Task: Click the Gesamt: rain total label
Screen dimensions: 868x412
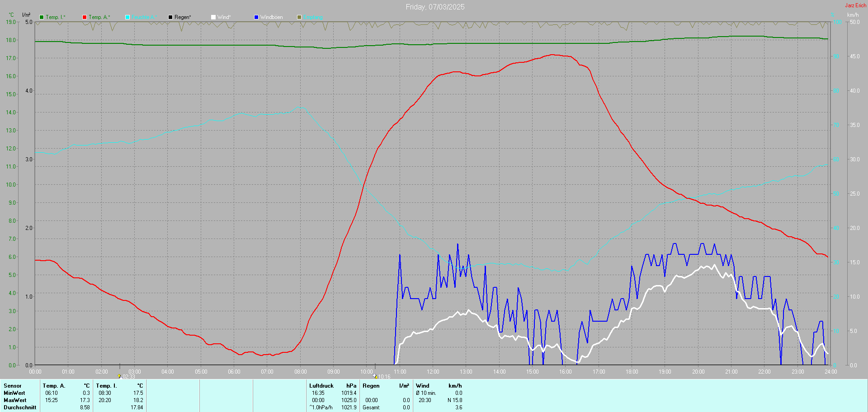Action: tap(371, 407)
